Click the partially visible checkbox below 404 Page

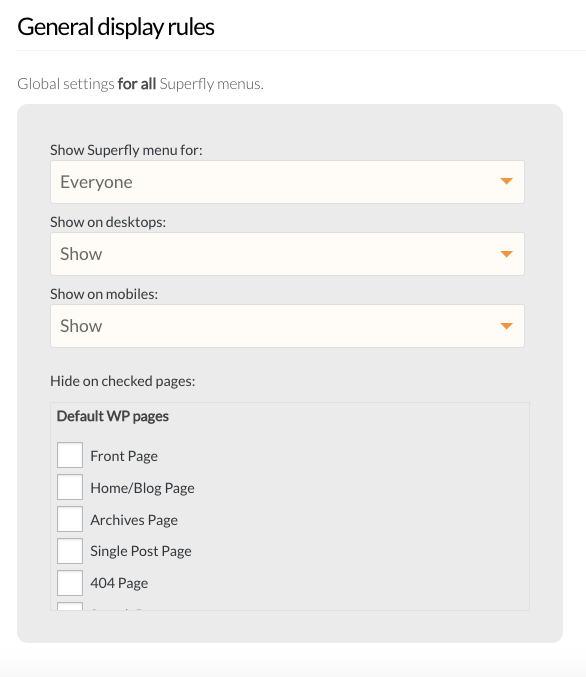[x=70, y=606]
